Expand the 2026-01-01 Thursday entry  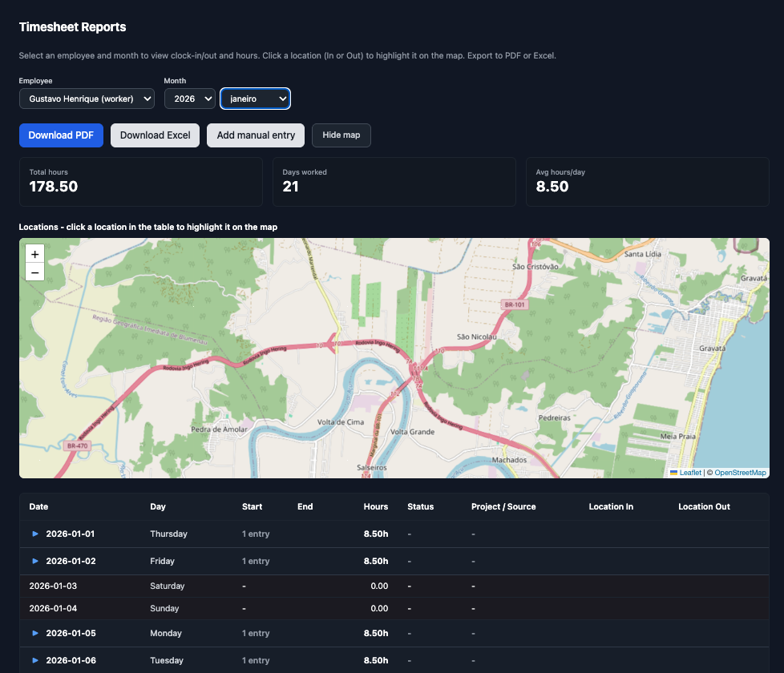(x=34, y=534)
